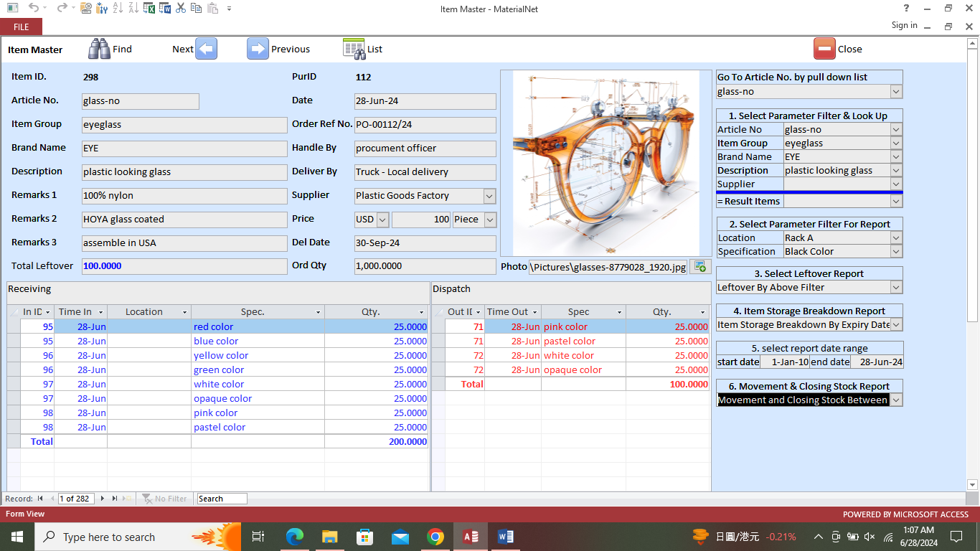Switch to Word from taskbar

pyautogui.click(x=506, y=537)
